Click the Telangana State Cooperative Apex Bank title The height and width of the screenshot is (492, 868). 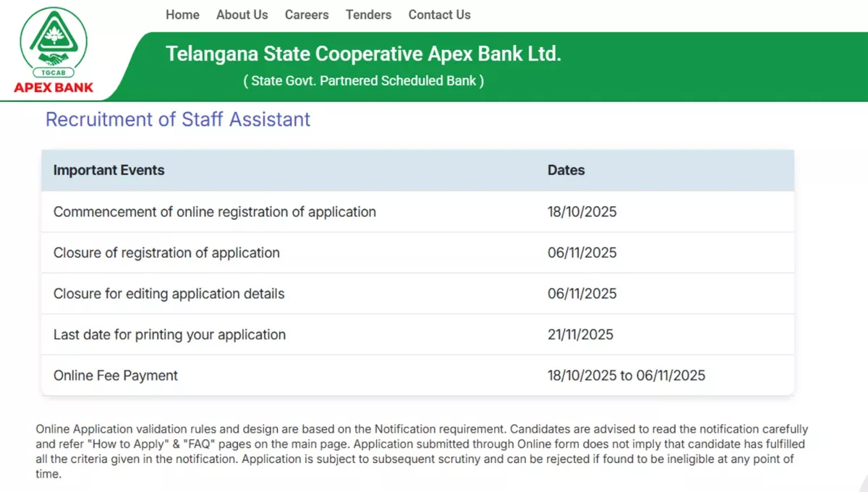[x=363, y=54]
